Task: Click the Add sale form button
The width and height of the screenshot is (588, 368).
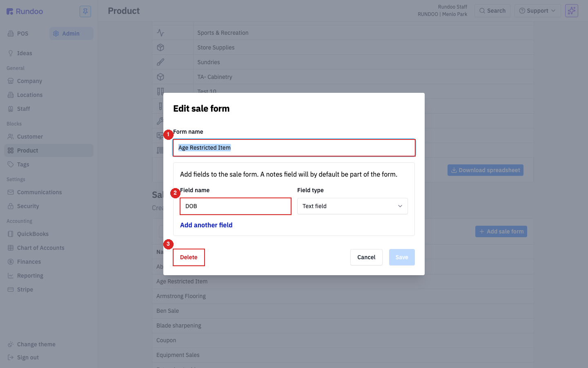Action: pos(501,231)
